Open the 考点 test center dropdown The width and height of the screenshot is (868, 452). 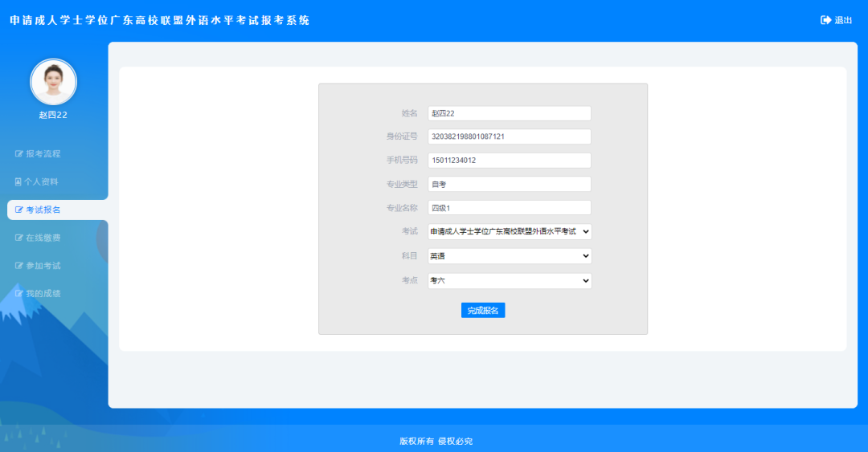tap(510, 281)
